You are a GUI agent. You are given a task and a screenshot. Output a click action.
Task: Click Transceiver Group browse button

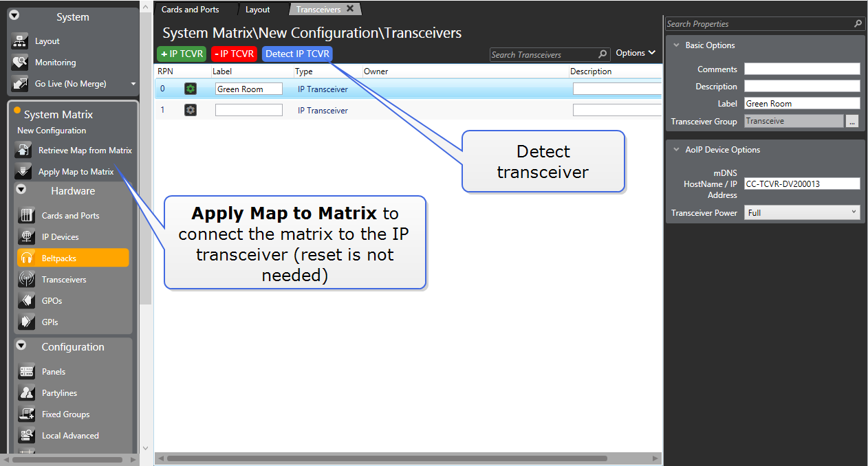coord(852,122)
